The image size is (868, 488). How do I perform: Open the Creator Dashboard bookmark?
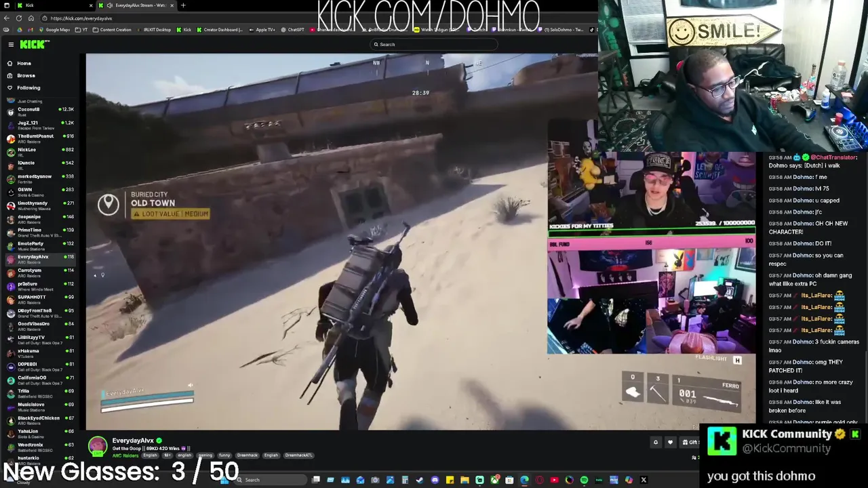(218, 30)
